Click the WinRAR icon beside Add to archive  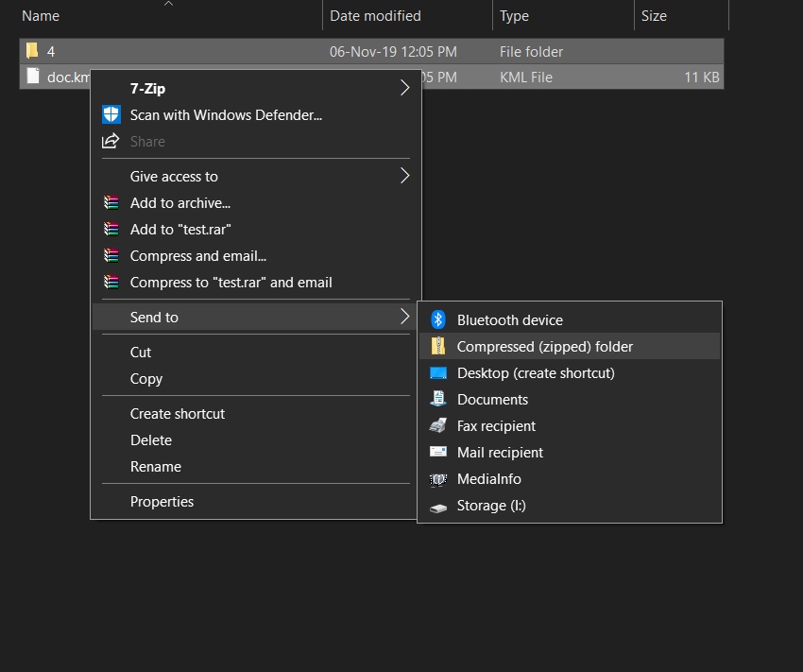click(111, 203)
